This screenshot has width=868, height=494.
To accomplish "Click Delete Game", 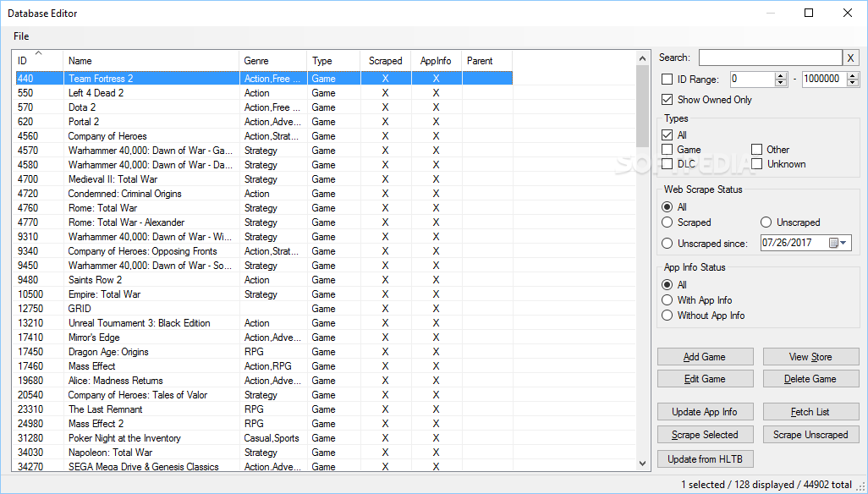I will coord(811,379).
